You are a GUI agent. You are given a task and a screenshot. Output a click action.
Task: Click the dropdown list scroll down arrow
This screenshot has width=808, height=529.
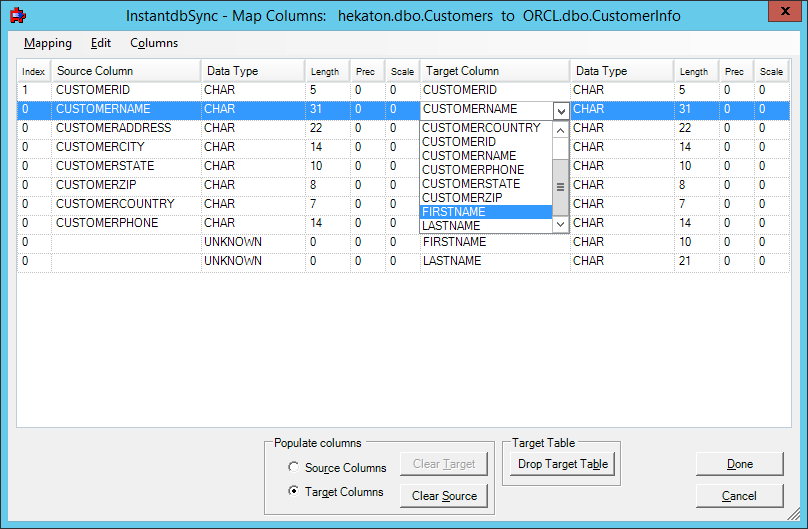click(561, 224)
